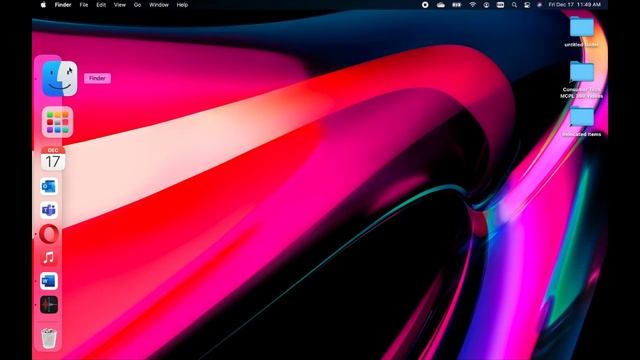Select the untitled folder on desktop
Viewport: 640px width, 360px height.
pos(582,32)
